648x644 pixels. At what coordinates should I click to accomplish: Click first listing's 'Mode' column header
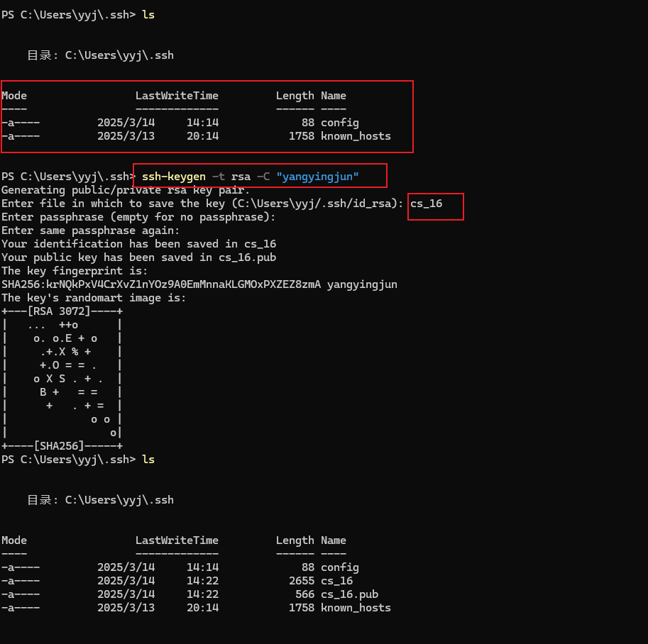[x=14, y=96]
